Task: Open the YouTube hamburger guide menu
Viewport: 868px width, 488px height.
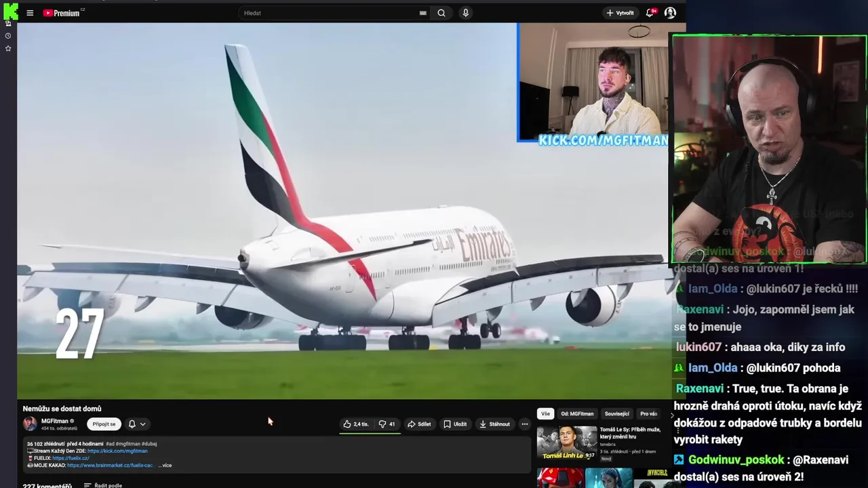Action: 30,13
